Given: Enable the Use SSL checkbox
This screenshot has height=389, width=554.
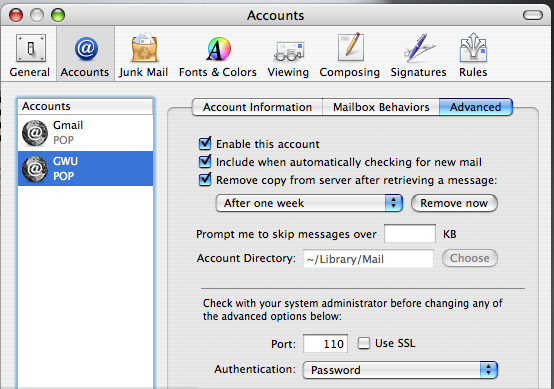Looking at the screenshot, I should 364,343.
